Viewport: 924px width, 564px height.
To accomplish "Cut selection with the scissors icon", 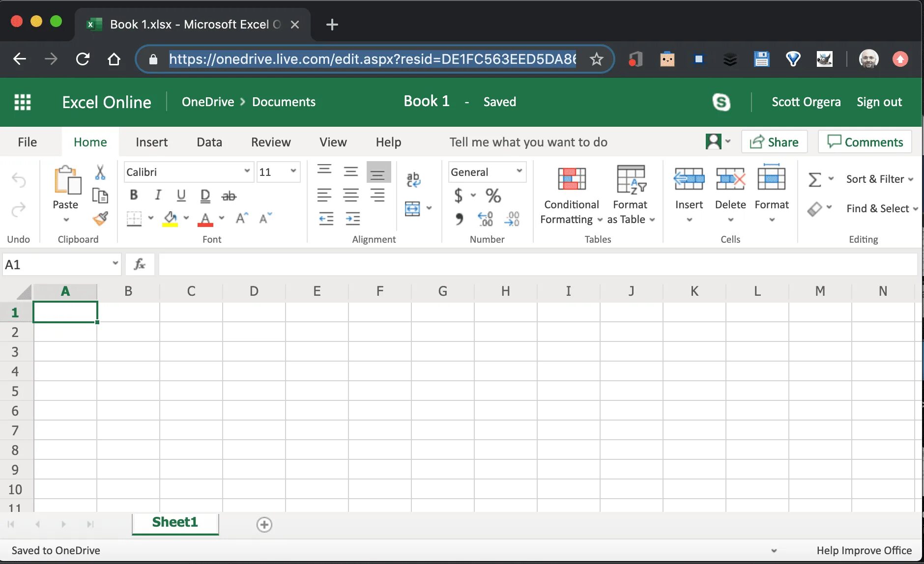I will [x=100, y=172].
